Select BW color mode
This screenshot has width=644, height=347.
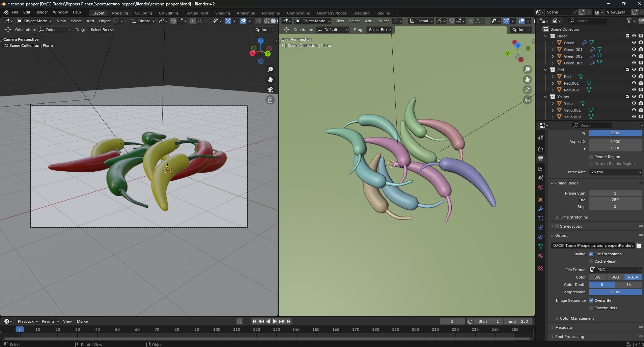click(597, 277)
